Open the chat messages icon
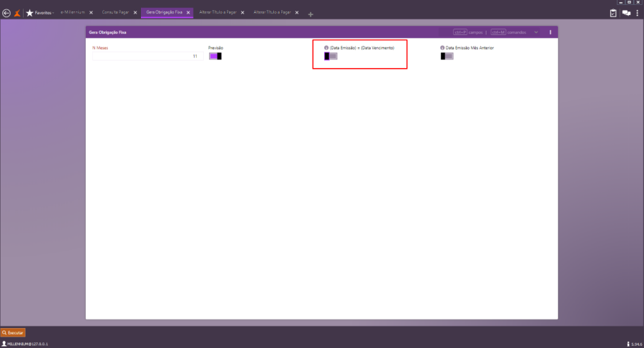Viewport: 644px width, 348px height. tap(626, 13)
